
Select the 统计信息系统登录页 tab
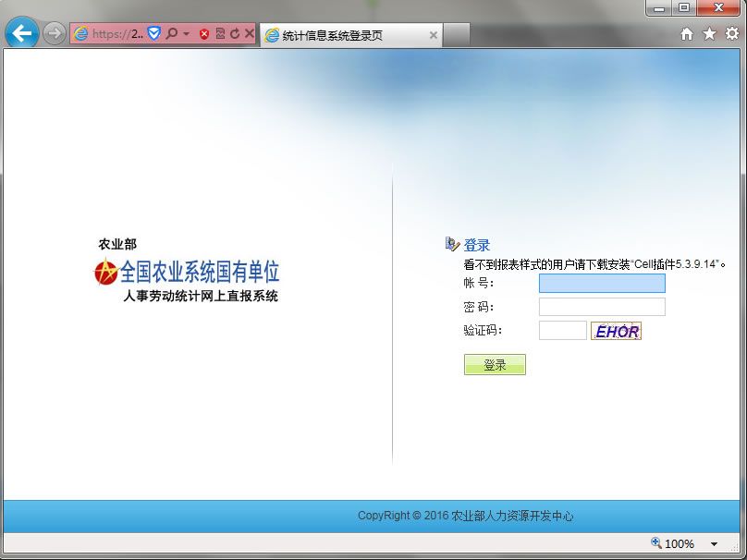342,35
